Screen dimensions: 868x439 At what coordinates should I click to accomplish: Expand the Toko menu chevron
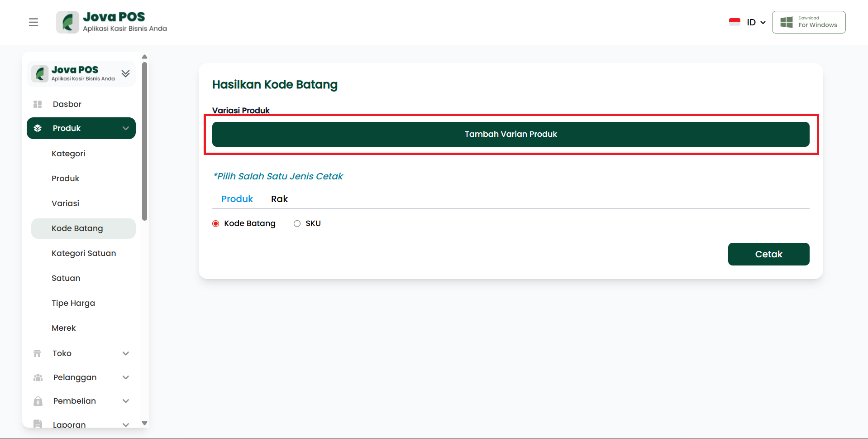pyautogui.click(x=126, y=353)
